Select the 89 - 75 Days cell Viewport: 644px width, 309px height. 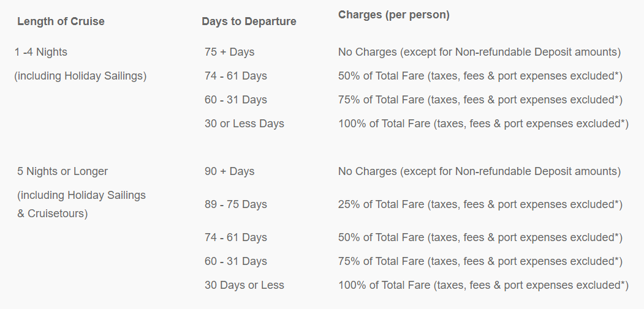tap(236, 204)
